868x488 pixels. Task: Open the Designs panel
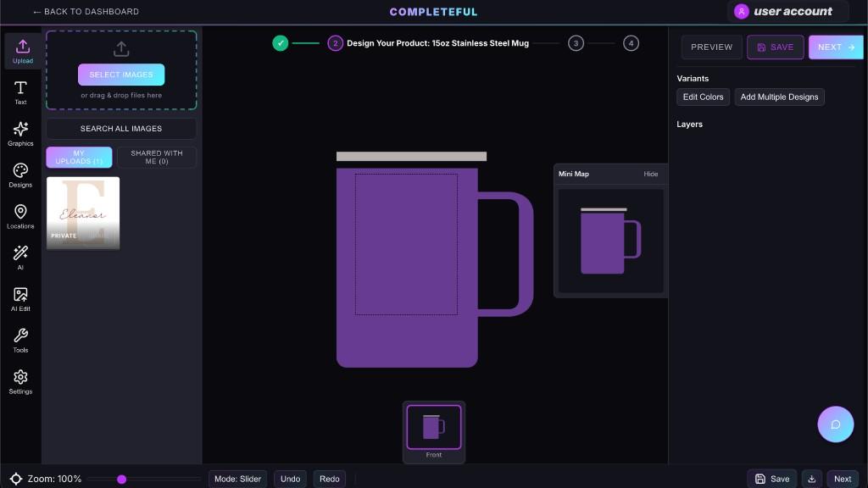pos(20,175)
